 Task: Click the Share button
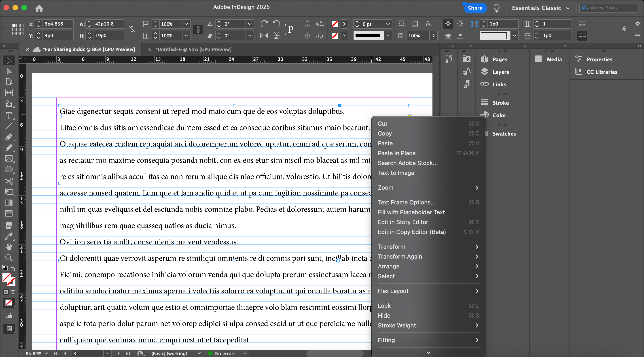(x=475, y=8)
